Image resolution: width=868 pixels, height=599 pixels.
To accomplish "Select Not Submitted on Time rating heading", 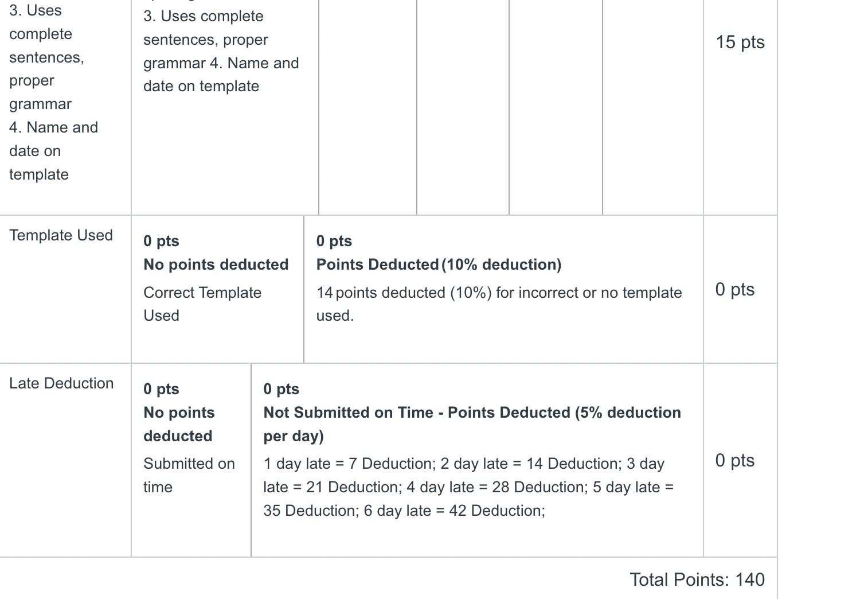I will pyautogui.click(x=472, y=424).
